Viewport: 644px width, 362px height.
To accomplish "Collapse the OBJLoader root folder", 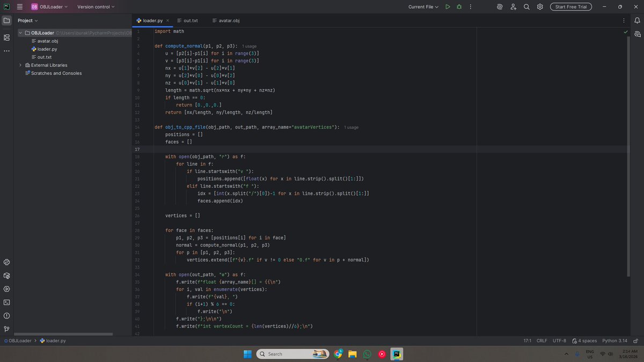I will coord(20,33).
